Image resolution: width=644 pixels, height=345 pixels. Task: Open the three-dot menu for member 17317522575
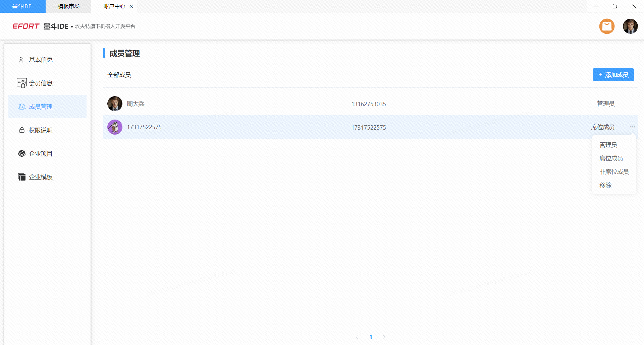633,127
